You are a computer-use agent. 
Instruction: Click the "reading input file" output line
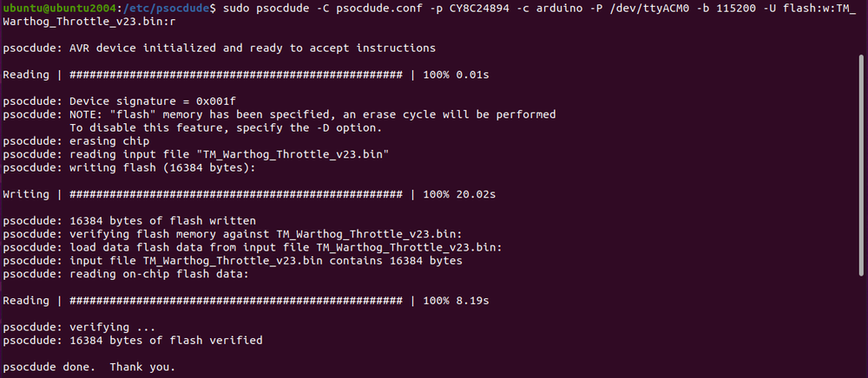pos(195,154)
